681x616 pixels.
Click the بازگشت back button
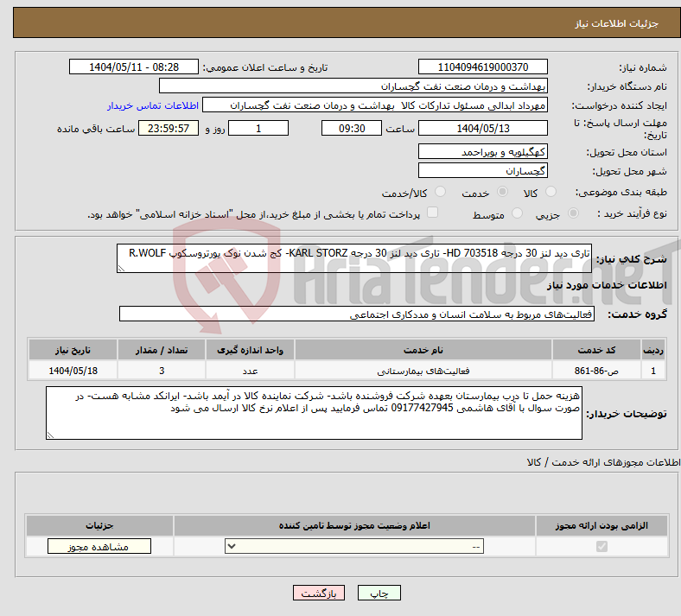tap(319, 593)
